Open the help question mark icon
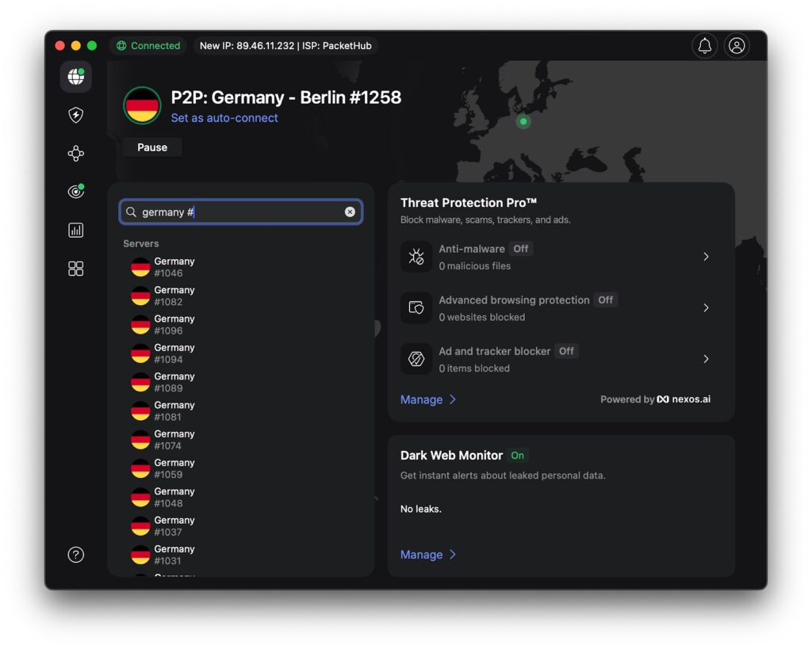Viewport: 812px width, 649px height. coord(75,555)
